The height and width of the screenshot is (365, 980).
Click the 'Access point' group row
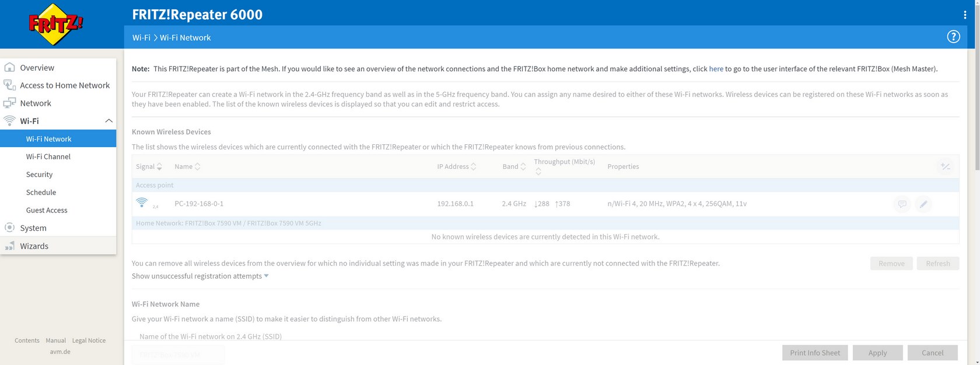pos(545,185)
